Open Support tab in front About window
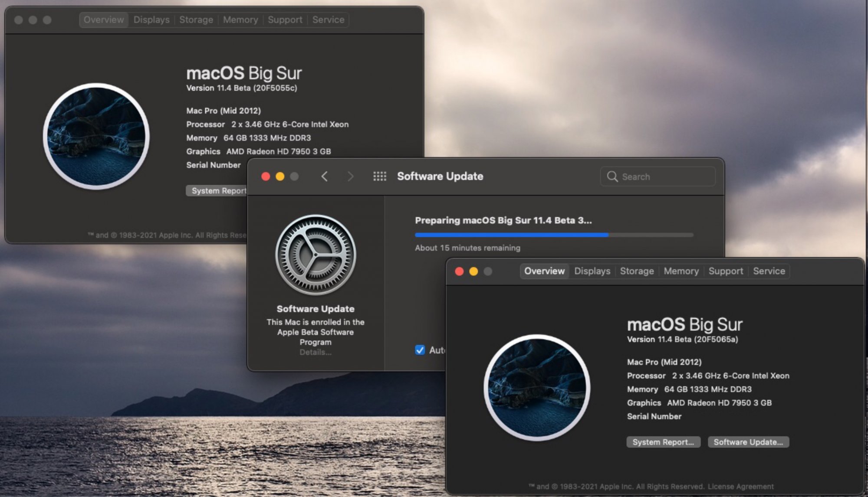 (x=726, y=271)
